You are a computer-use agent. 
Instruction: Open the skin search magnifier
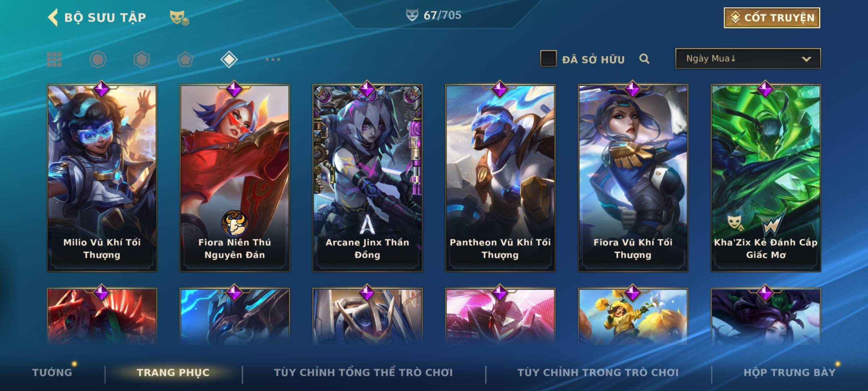[x=644, y=59]
